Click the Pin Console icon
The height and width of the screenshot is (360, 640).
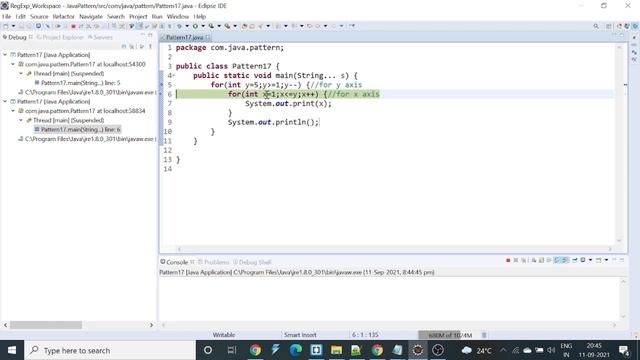[575, 260]
